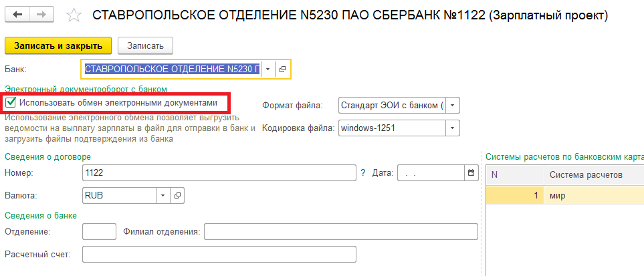644x276 pixels.
Task: Click Записать и закрыть button
Action: pyautogui.click(x=58, y=45)
